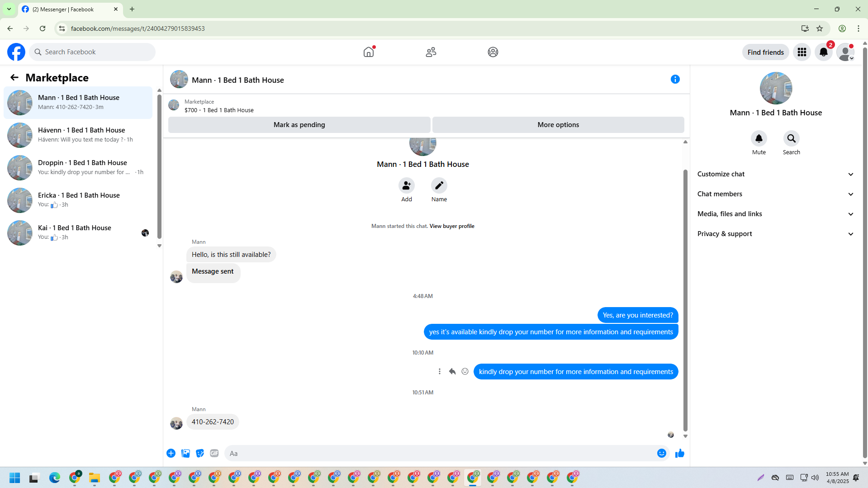Viewport: 868px width, 488px height.
Task: Open the taskbar clock and date
Action: pyautogui.click(x=837, y=478)
